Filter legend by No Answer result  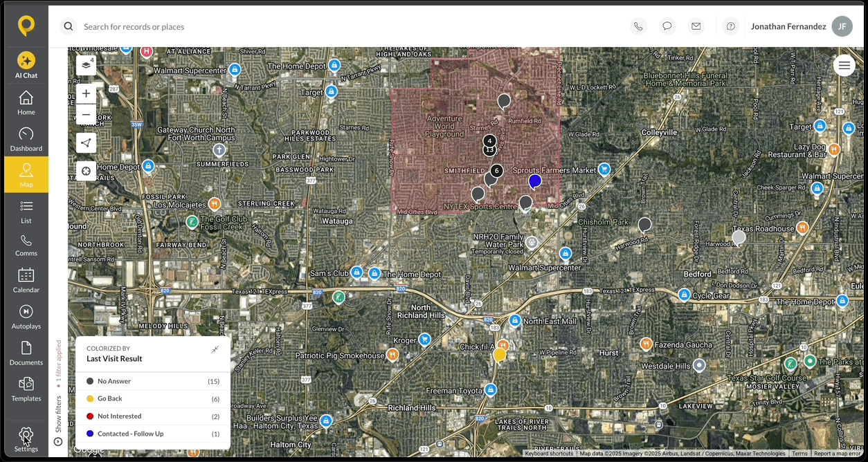pos(114,381)
